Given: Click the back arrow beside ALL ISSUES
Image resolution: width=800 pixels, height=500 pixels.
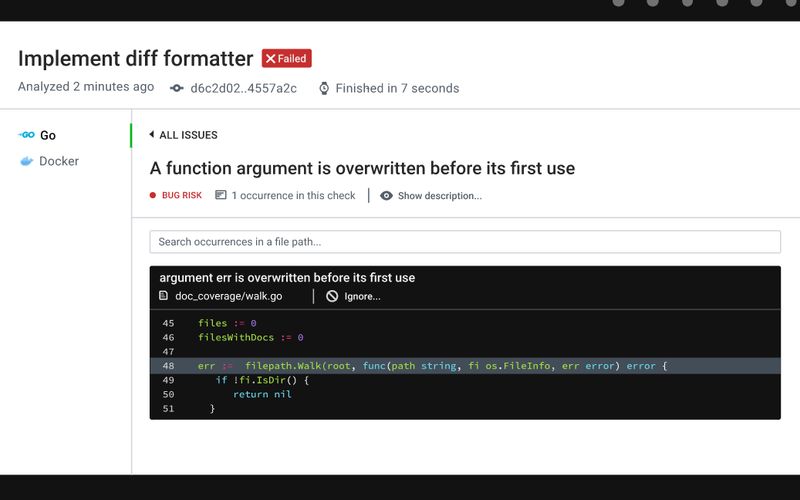Looking at the screenshot, I should click(x=152, y=135).
